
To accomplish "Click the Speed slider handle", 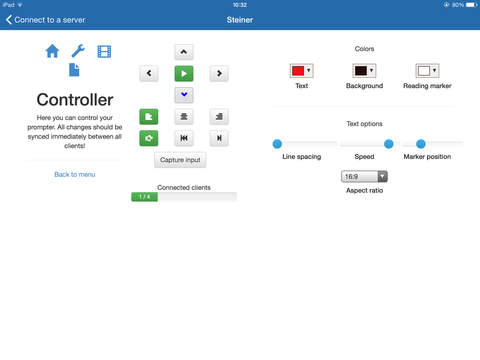I will click(x=388, y=144).
